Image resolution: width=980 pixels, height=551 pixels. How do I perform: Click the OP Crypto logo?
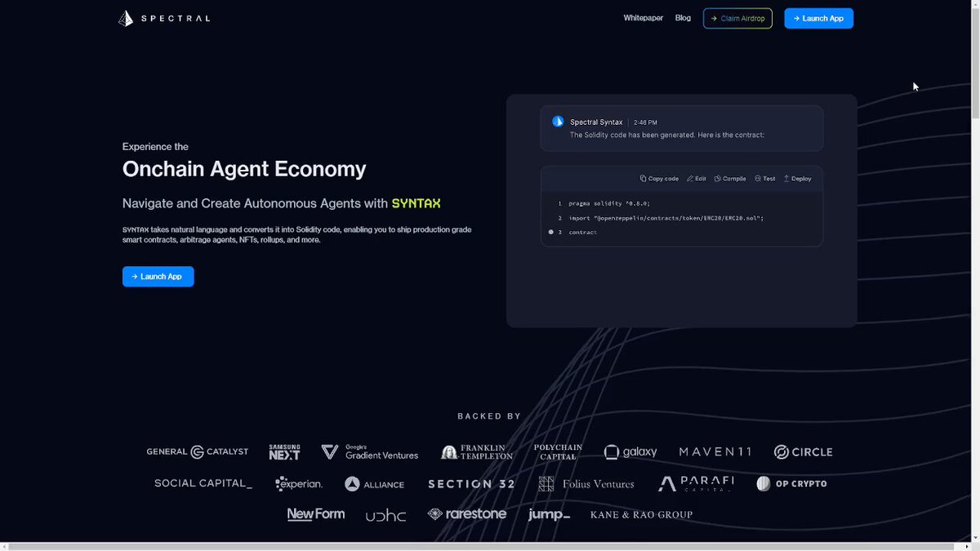point(791,484)
